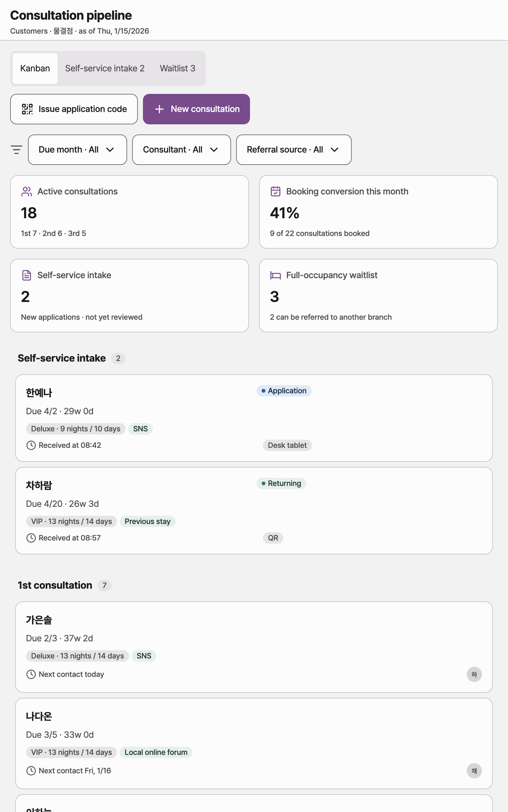The image size is (508, 812).
Task: Click the clock icon by Next contact today
Action: [x=31, y=674]
